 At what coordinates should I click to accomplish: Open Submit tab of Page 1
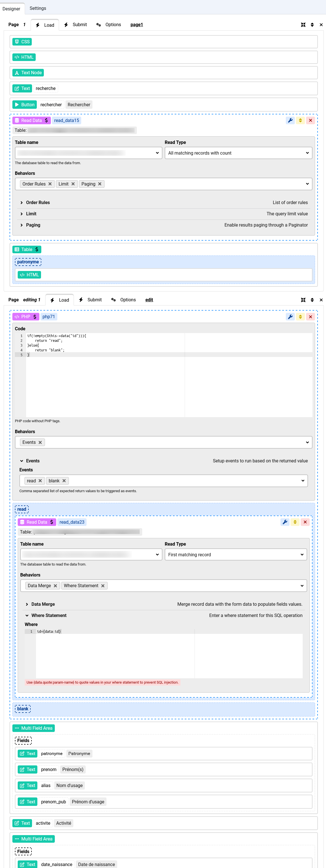(x=76, y=25)
